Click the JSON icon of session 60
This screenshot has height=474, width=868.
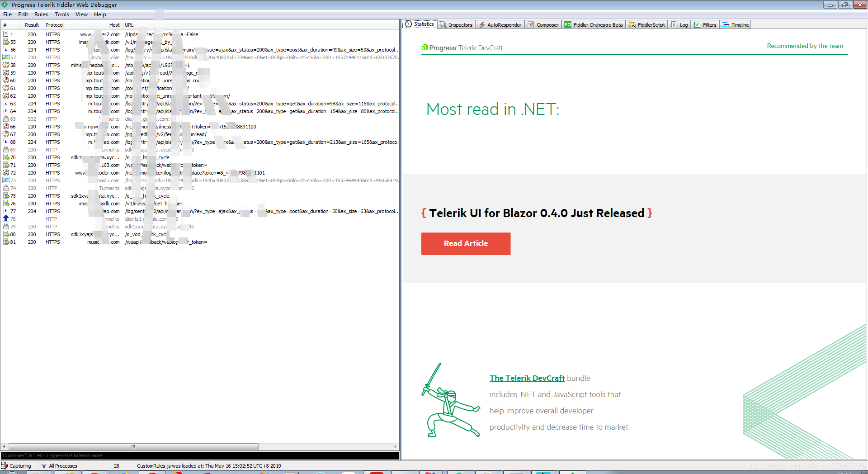pos(6,81)
